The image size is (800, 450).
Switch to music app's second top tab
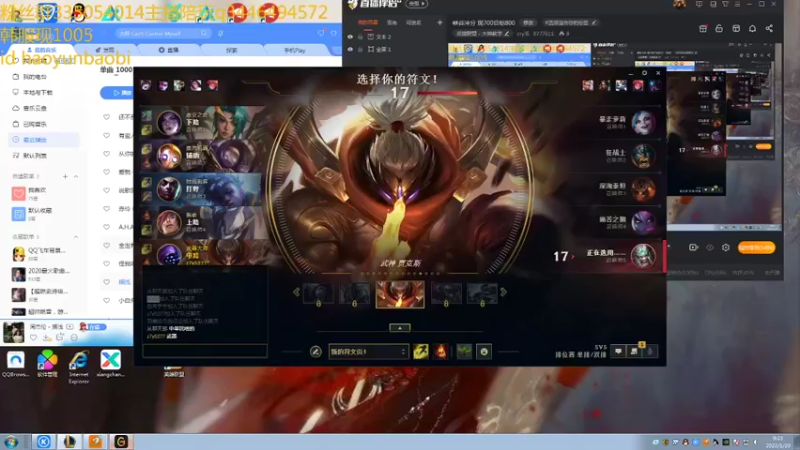coord(106,50)
